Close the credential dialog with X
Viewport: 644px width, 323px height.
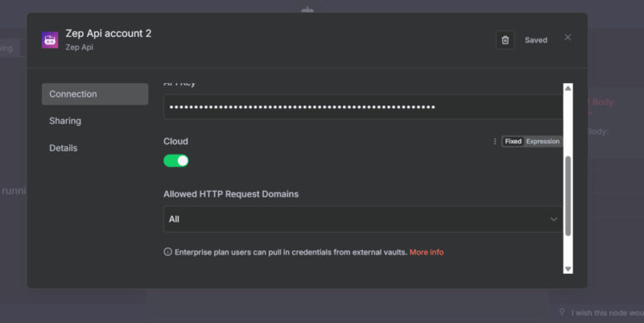pos(568,38)
